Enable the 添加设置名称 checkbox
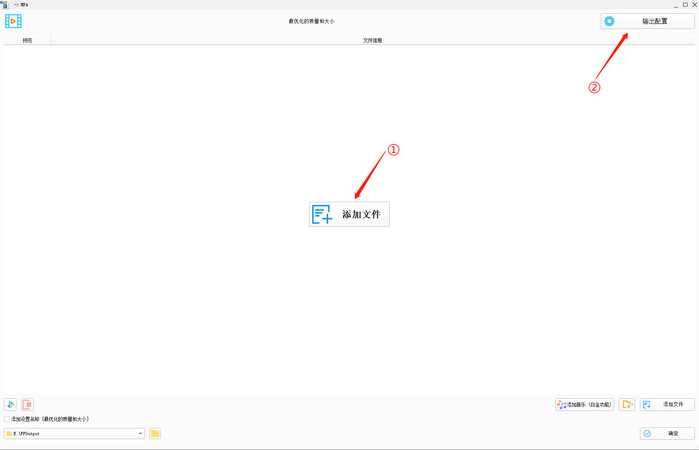699x450 pixels. coord(7,419)
